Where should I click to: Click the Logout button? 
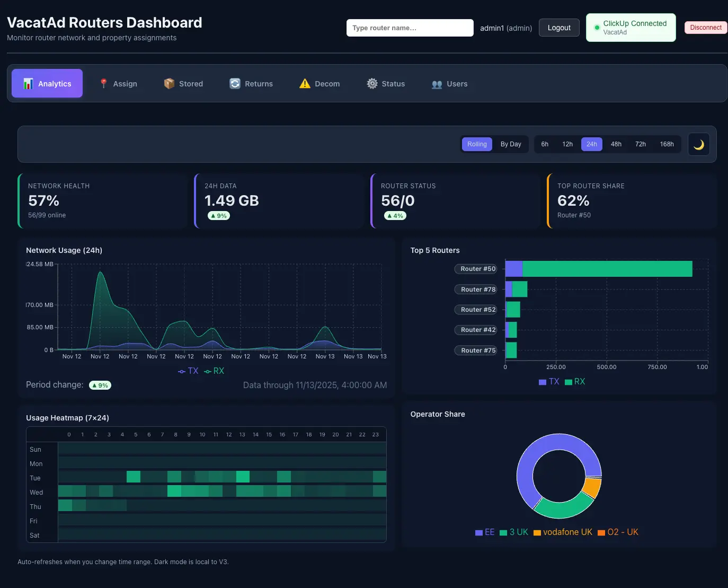(x=559, y=28)
